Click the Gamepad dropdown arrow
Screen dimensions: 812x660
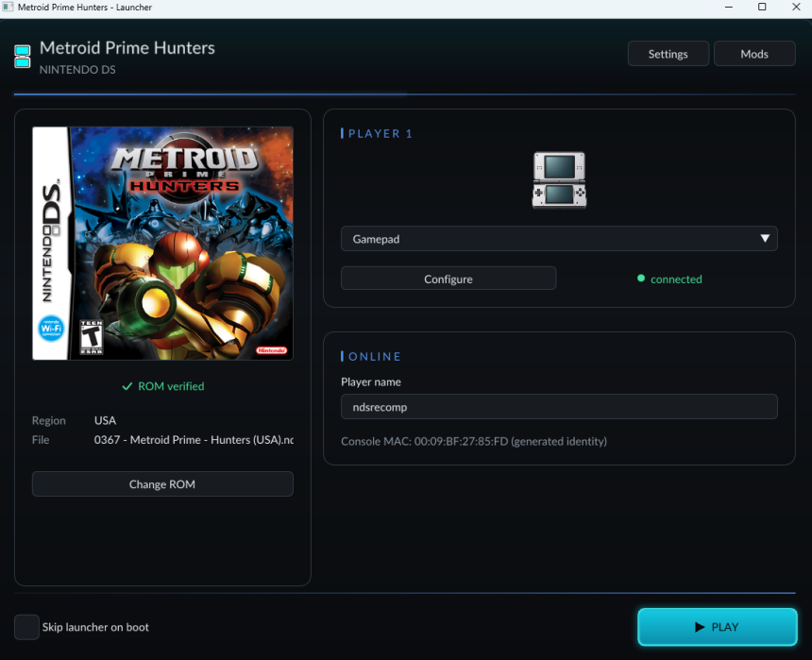(x=765, y=238)
